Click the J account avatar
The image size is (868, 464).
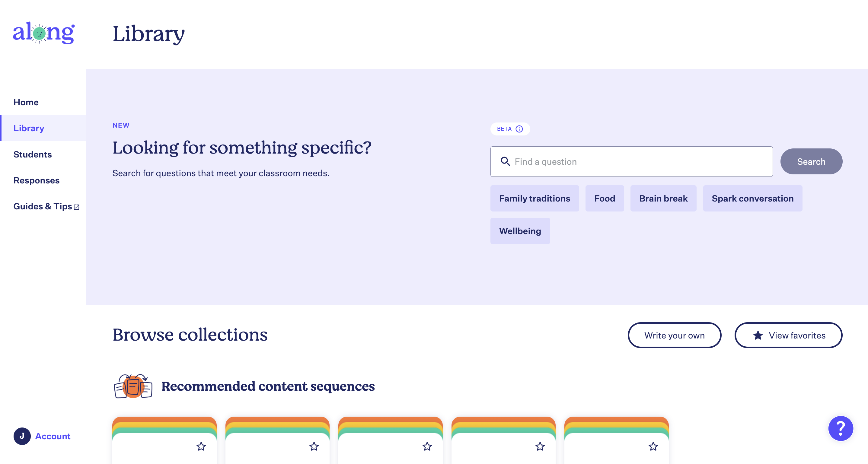click(x=22, y=436)
